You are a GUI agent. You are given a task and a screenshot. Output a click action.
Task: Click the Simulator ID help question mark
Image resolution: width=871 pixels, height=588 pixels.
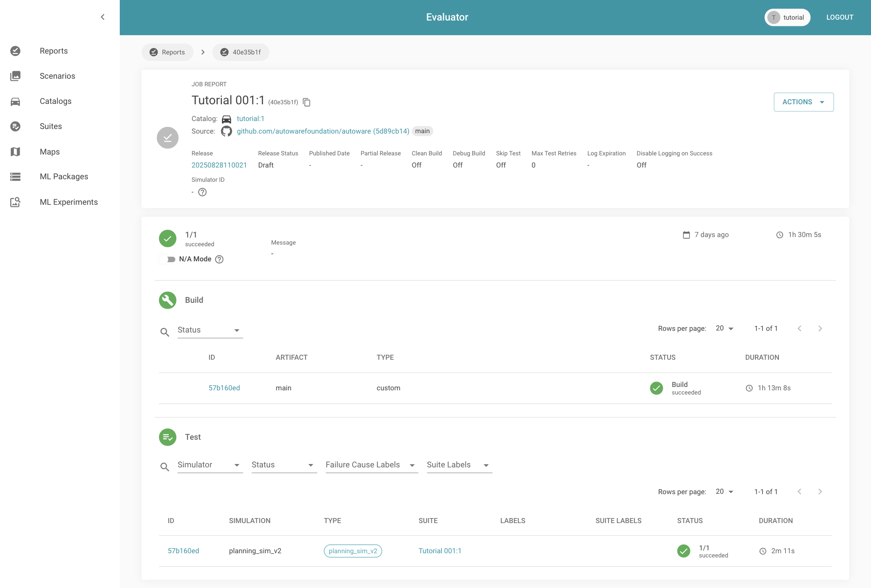203,192
